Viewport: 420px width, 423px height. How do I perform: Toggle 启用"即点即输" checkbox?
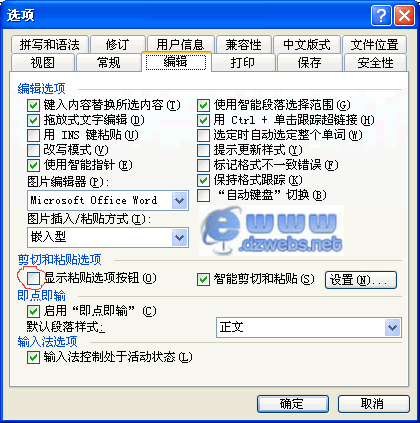pyautogui.click(x=33, y=311)
